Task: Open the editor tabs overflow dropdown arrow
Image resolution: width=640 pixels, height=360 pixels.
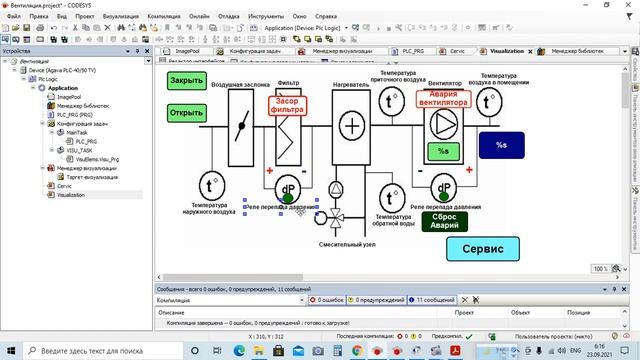Action: pos(624,51)
